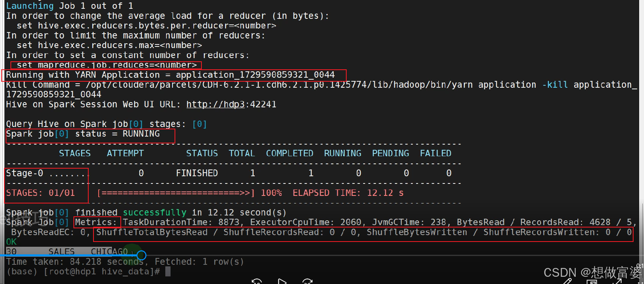This screenshot has width=644, height=284.
Task: Click 'JvmGCTime: 238' metric
Action: (409, 222)
